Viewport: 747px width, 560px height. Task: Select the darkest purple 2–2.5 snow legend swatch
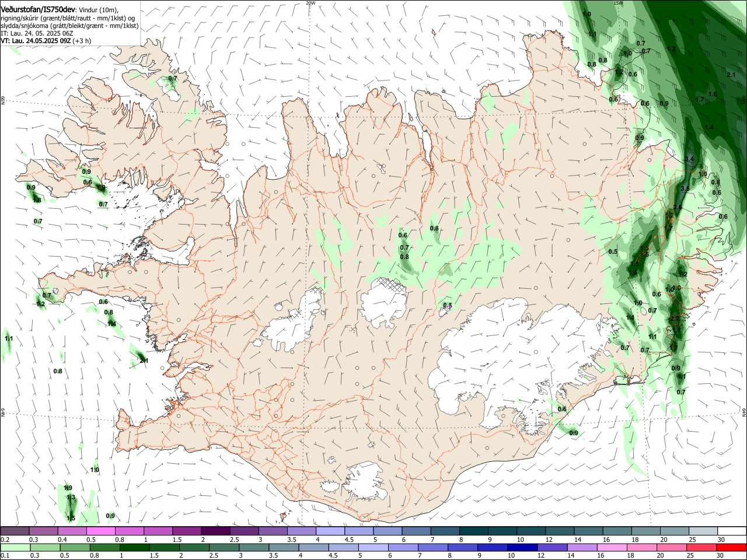[215, 531]
